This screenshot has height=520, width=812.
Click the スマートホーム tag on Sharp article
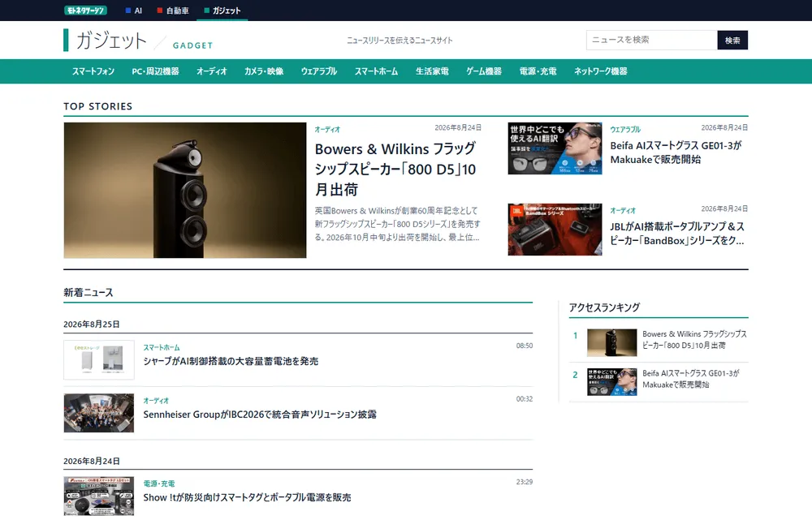162,348
